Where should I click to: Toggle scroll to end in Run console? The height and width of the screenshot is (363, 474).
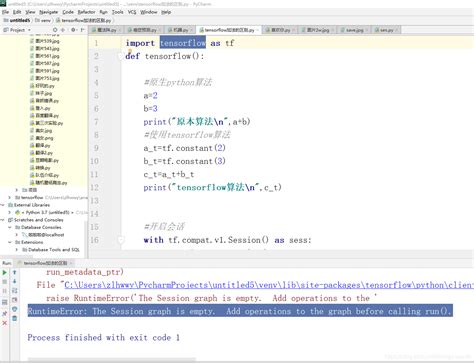coord(15,300)
